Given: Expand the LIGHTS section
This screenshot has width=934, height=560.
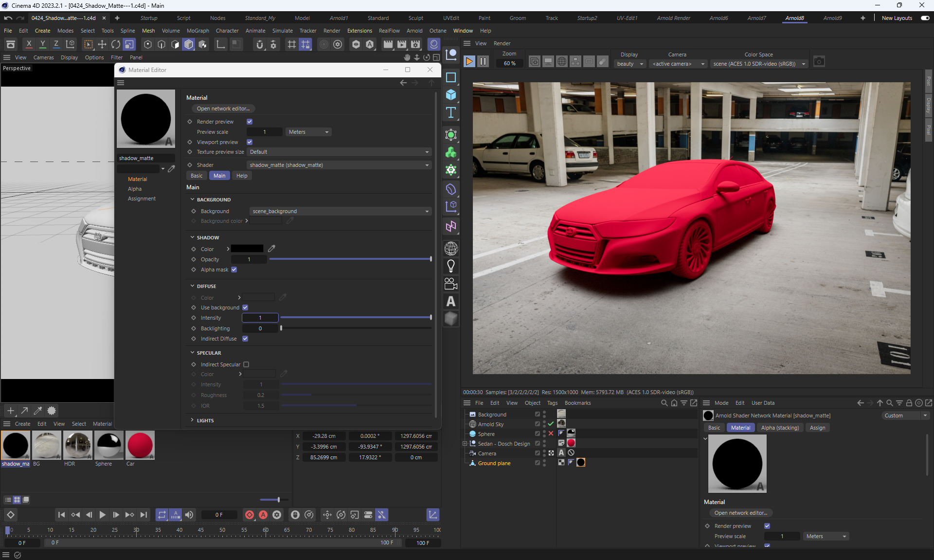Looking at the screenshot, I should coord(205,420).
